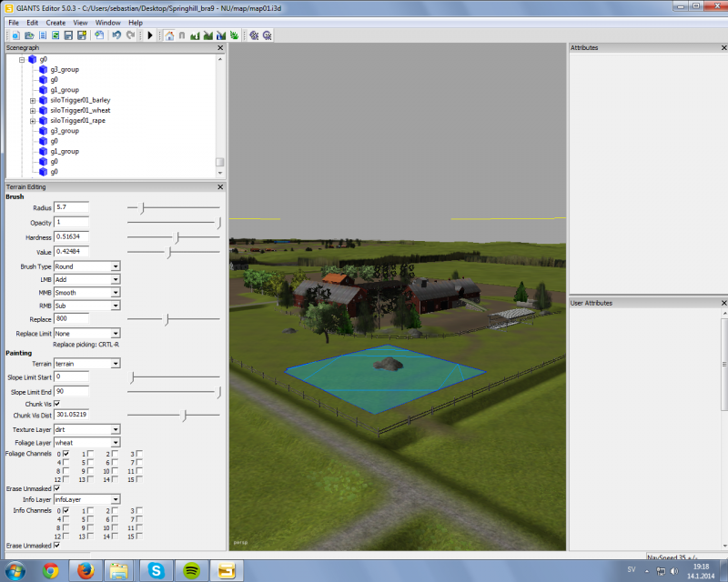Image resolution: width=728 pixels, height=582 pixels.
Task: Activate the terrain foliage paint icon
Action: click(234, 35)
